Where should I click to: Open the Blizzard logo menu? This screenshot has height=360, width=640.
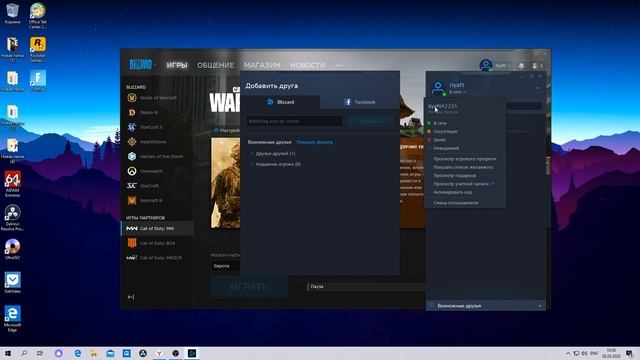click(x=142, y=64)
